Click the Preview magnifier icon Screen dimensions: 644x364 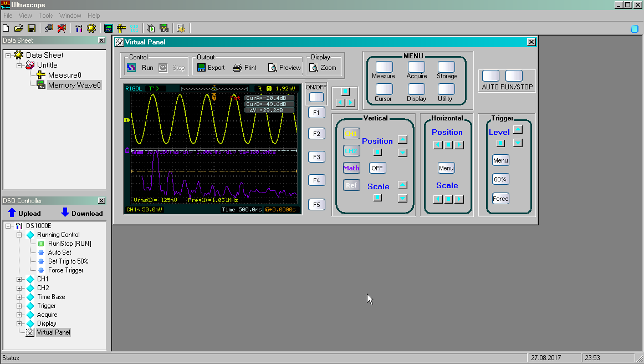point(272,68)
